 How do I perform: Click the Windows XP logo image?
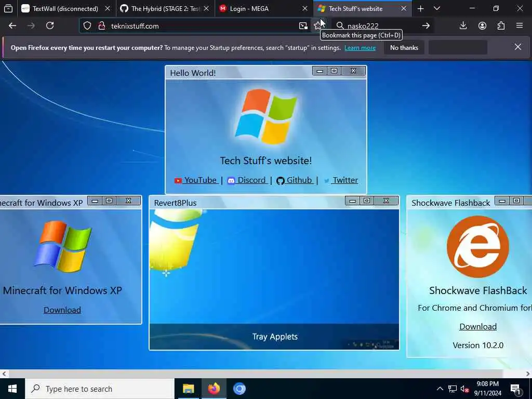coord(62,247)
